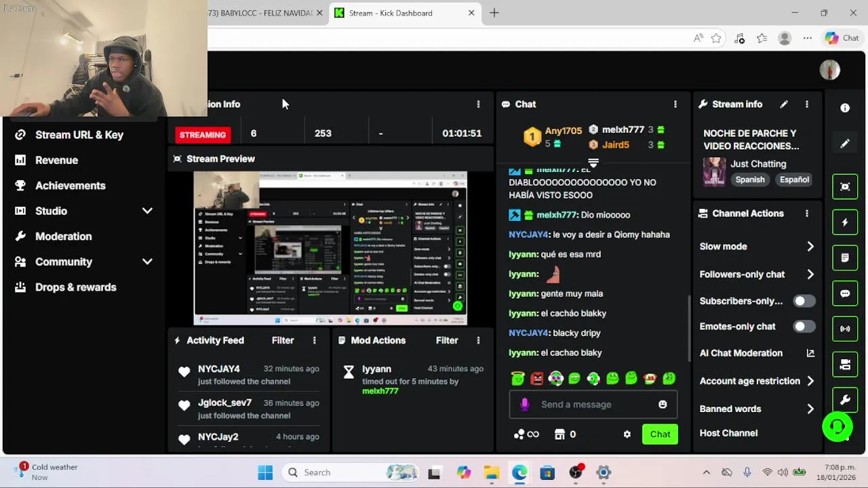Image resolution: width=868 pixels, height=488 pixels.
Task: Expand Banned words settings
Action: (x=810, y=409)
